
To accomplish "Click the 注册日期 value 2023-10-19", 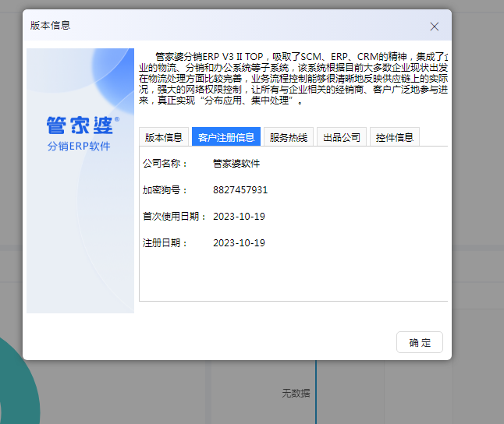I will 239,243.
